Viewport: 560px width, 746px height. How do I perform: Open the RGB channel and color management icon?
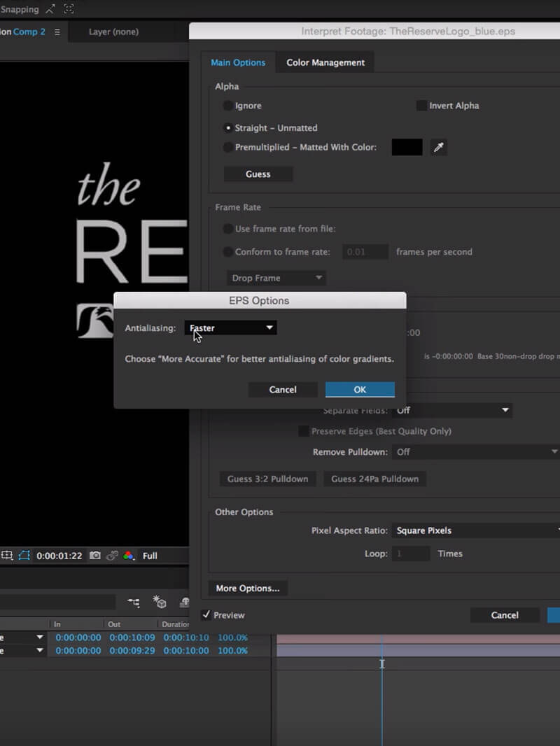(x=129, y=555)
